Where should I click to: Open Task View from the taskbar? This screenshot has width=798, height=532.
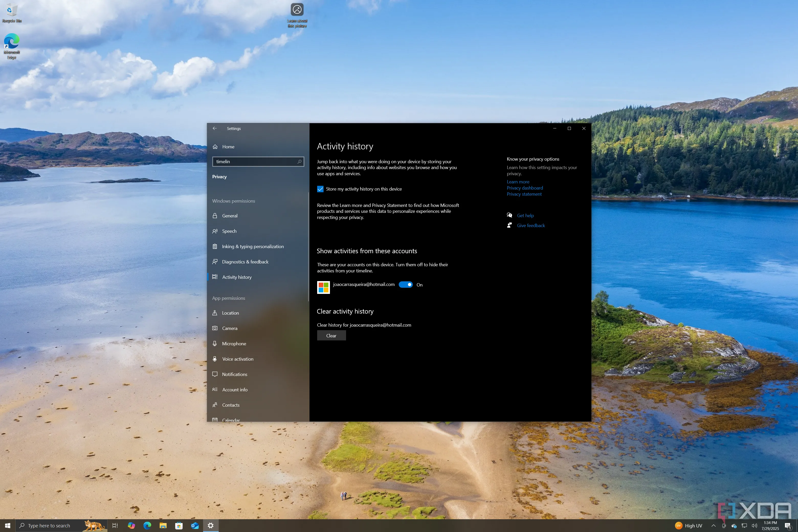(115, 526)
